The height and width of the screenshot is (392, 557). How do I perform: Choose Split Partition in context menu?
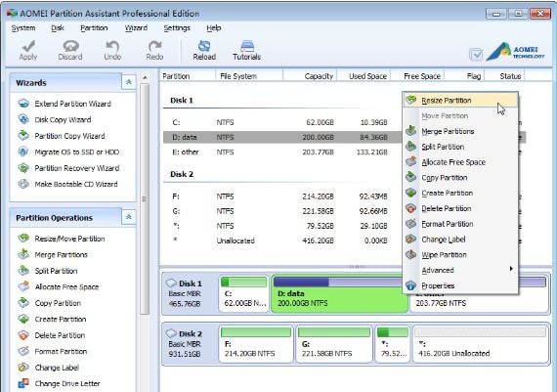460,147
